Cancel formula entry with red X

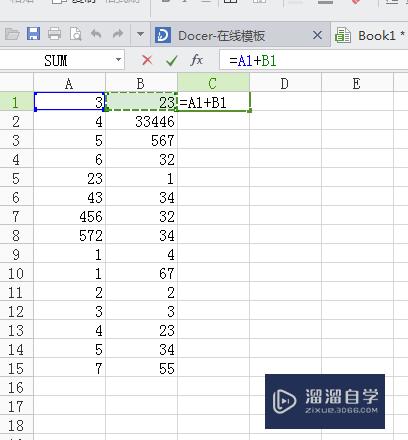pyautogui.click(x=147, y=60)
